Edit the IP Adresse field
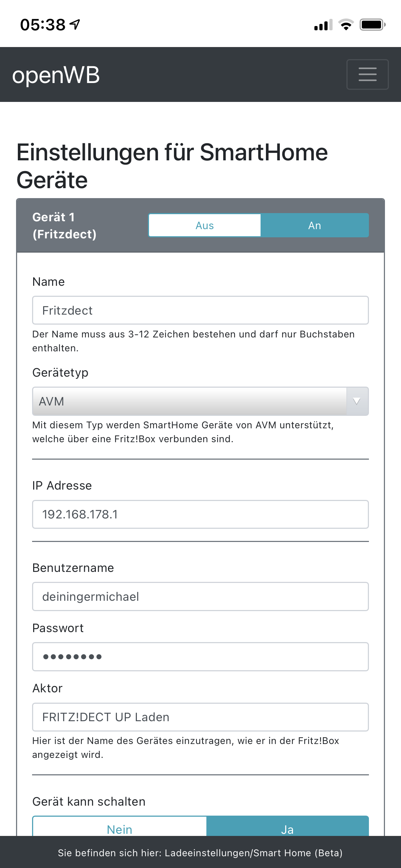This screenshot has width=401, height=868. pos(200,514)
